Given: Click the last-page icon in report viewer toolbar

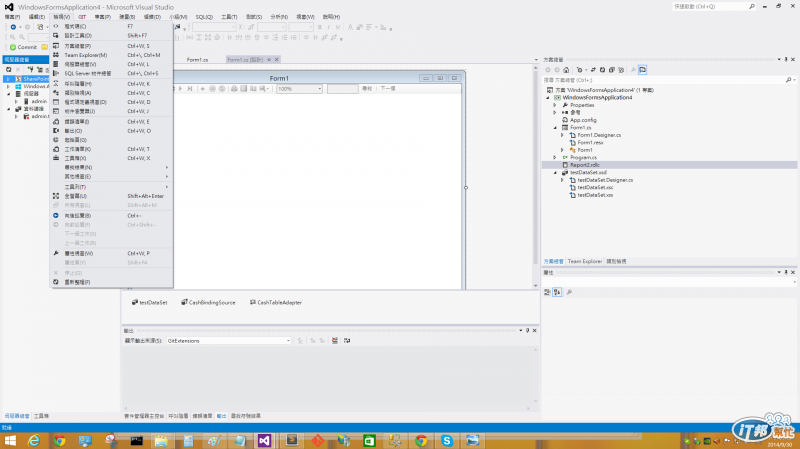Looking at the screenshot, I should coord(190,89).
